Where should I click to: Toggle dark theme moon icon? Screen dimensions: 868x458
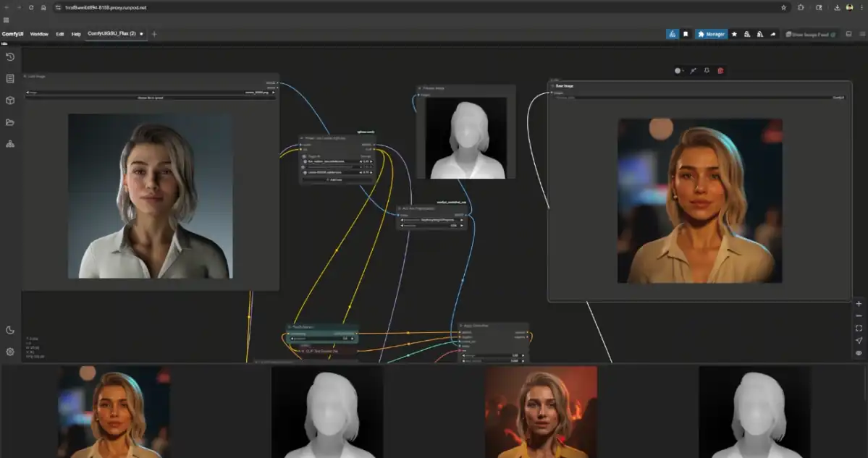[10, 330]
